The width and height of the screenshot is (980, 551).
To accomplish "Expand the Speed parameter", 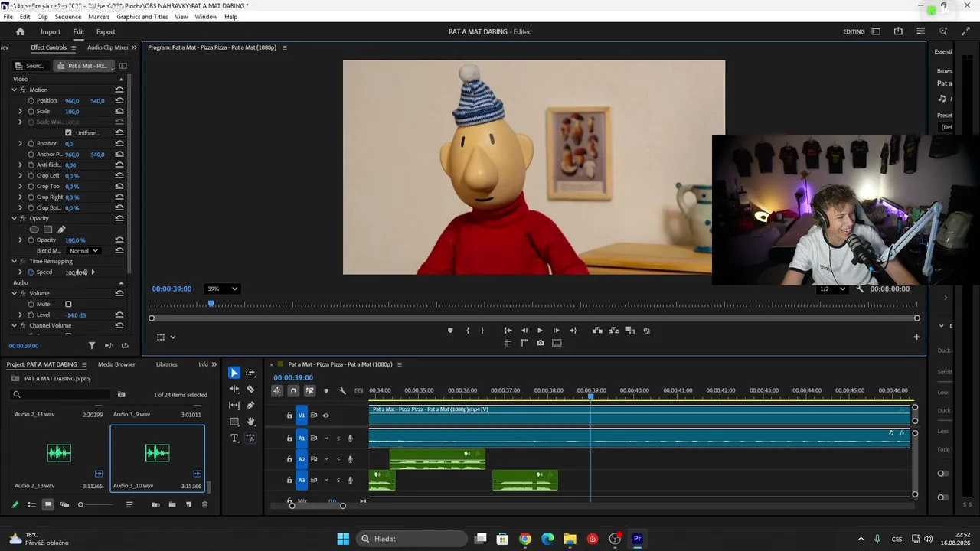I will pos(21,272).
